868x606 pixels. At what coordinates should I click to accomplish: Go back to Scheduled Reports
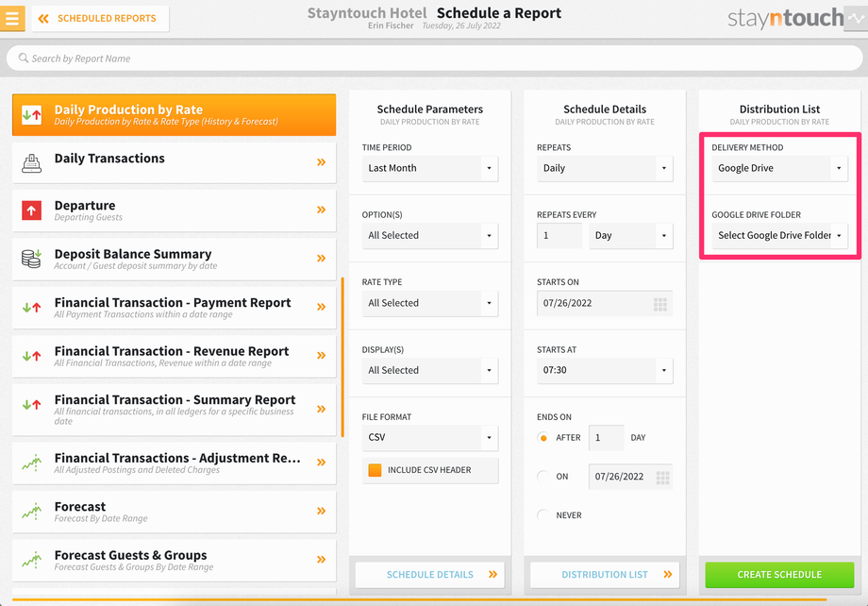100,18
